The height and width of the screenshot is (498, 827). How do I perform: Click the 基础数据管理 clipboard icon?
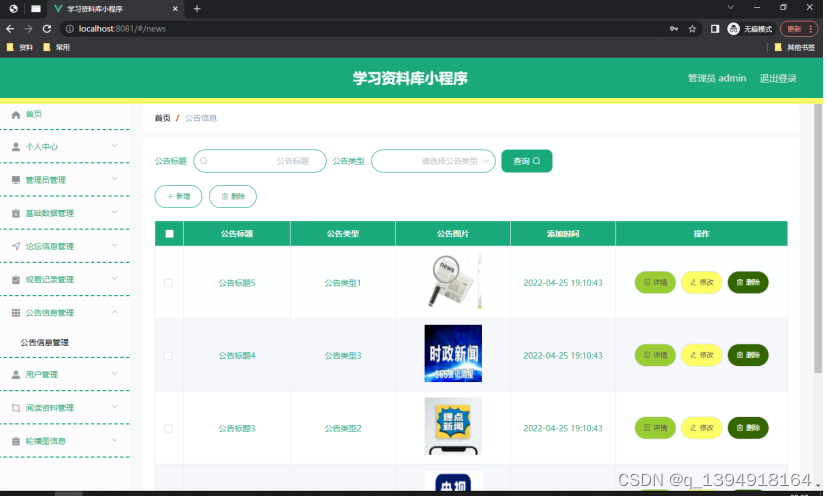click(x=16, y=214)
